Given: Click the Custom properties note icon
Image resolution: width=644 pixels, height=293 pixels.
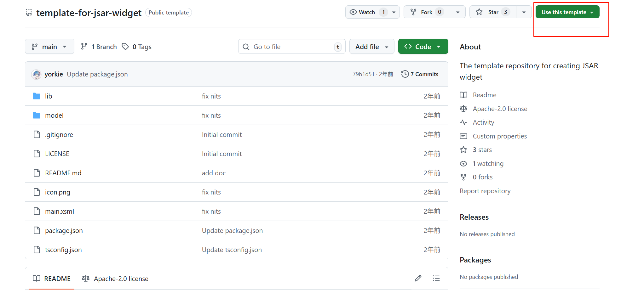Looking at the screenshot, I should point(463,136).
